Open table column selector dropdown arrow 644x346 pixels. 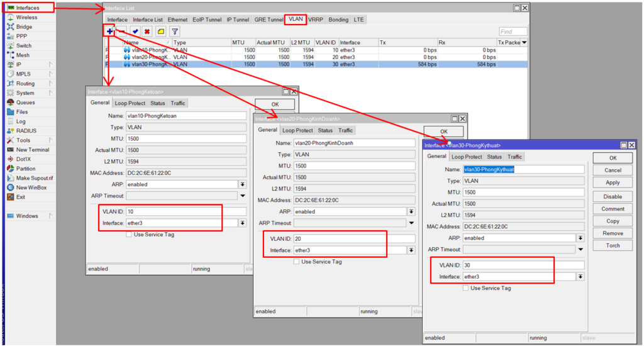point(525,43)
